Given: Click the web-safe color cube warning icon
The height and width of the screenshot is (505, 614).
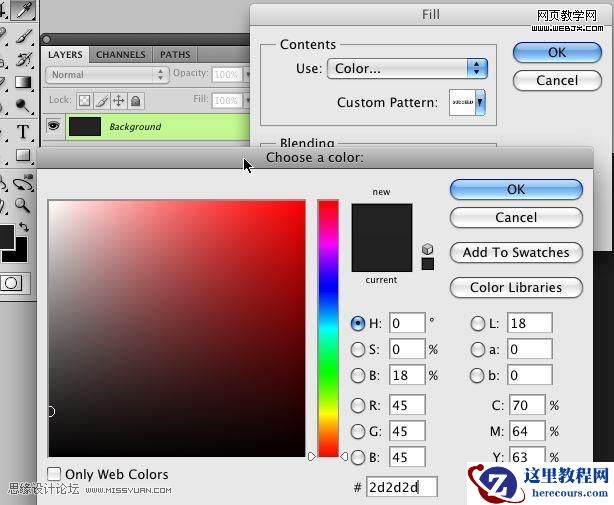Looking at the screenshot, I should coord(428,249).
